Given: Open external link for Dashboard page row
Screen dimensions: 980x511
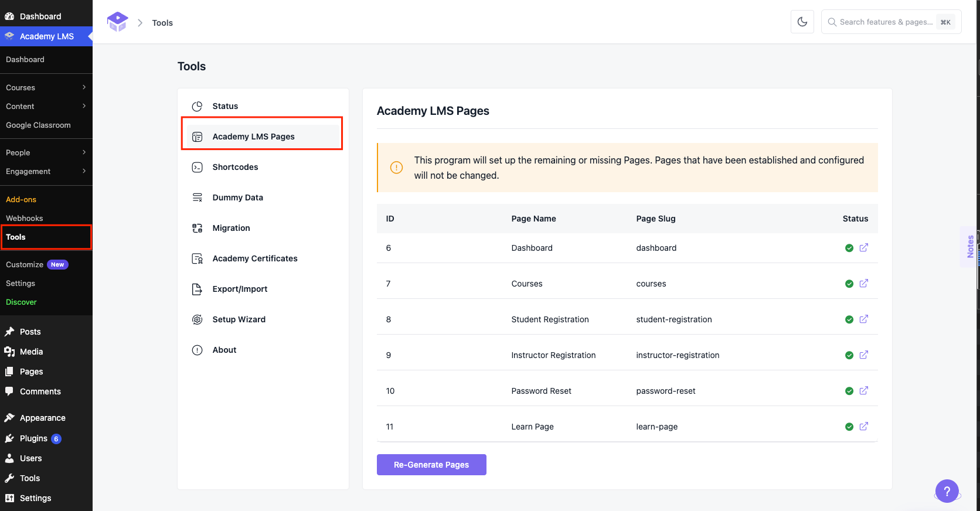Looking at the screenshot, I should coord(864,248).
